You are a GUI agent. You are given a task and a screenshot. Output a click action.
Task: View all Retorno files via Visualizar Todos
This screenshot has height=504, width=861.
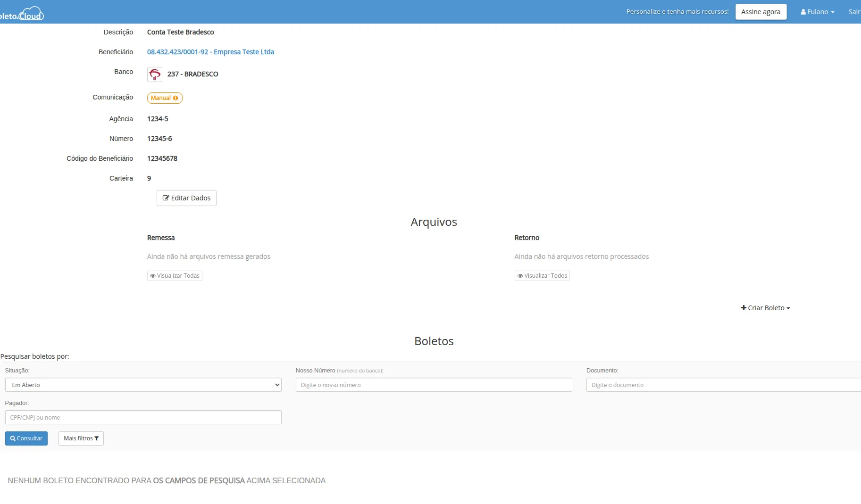[542, 276]
